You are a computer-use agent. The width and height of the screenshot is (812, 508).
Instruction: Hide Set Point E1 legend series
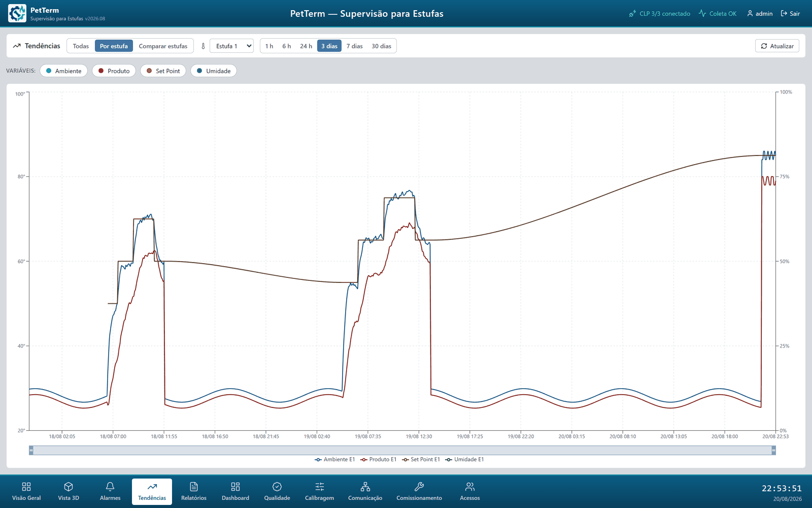pos(421,459)
